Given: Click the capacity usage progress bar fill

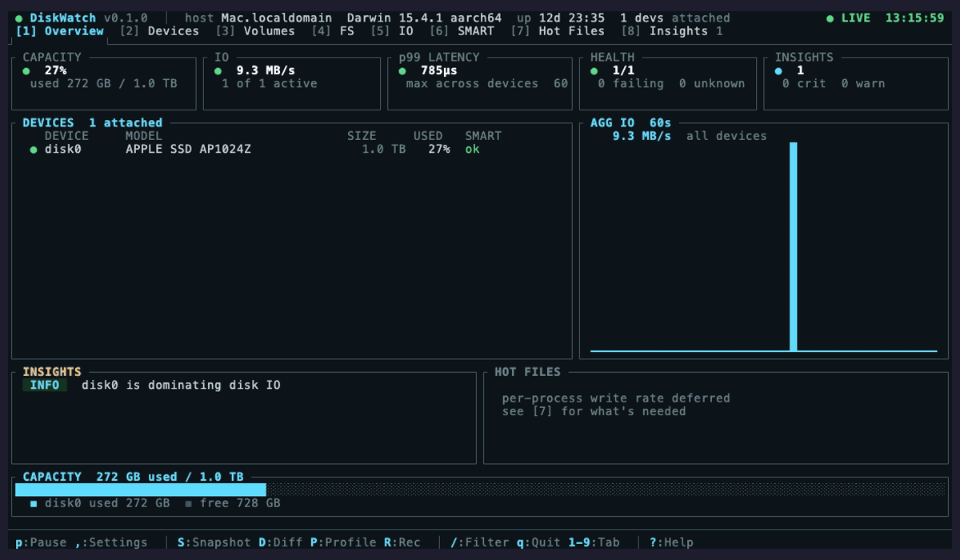Looking at the screenshot, I should (141, 490).
